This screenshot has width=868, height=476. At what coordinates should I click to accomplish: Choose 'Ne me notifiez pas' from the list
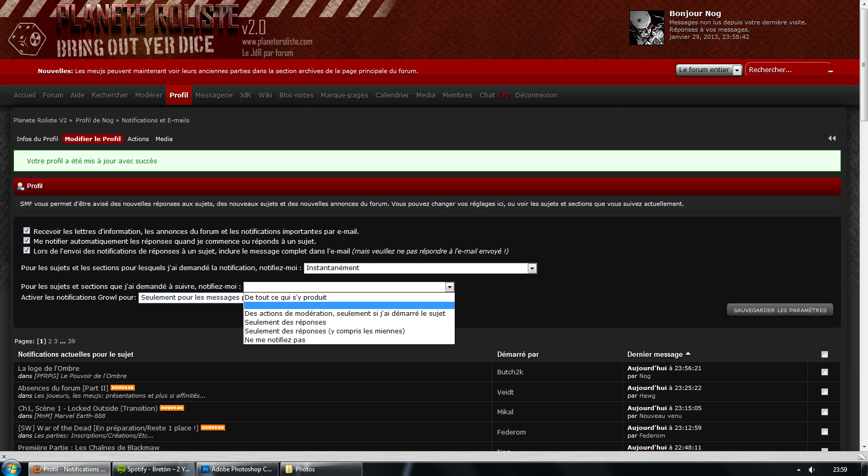pos(275,340)
